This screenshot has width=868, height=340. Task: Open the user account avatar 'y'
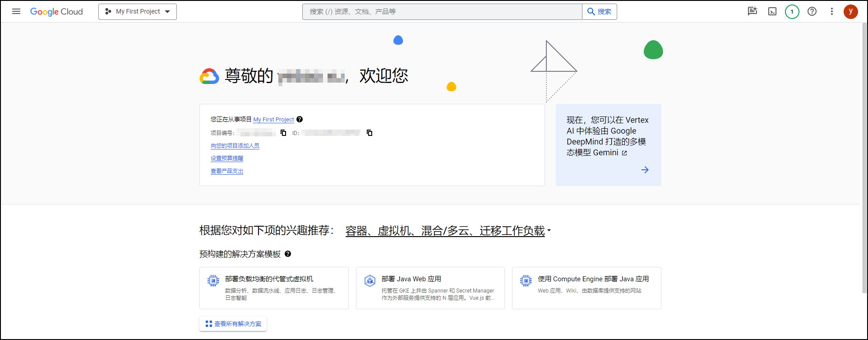[851, 12]
